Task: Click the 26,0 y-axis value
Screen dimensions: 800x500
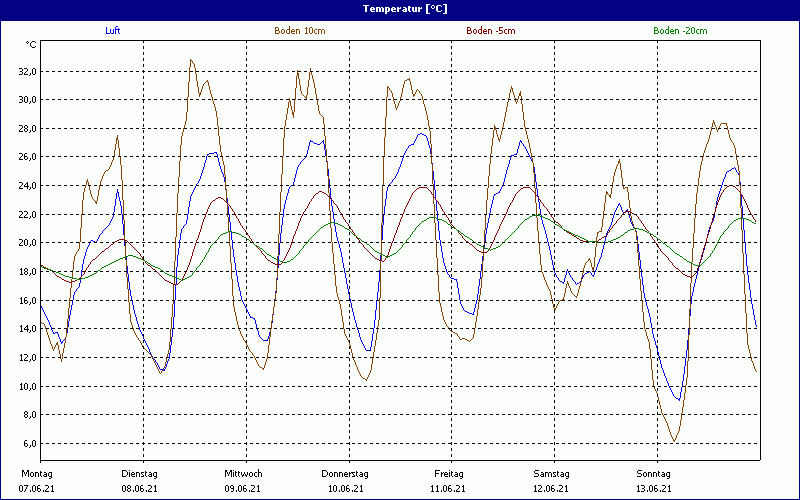Action: tap(27, 157)
